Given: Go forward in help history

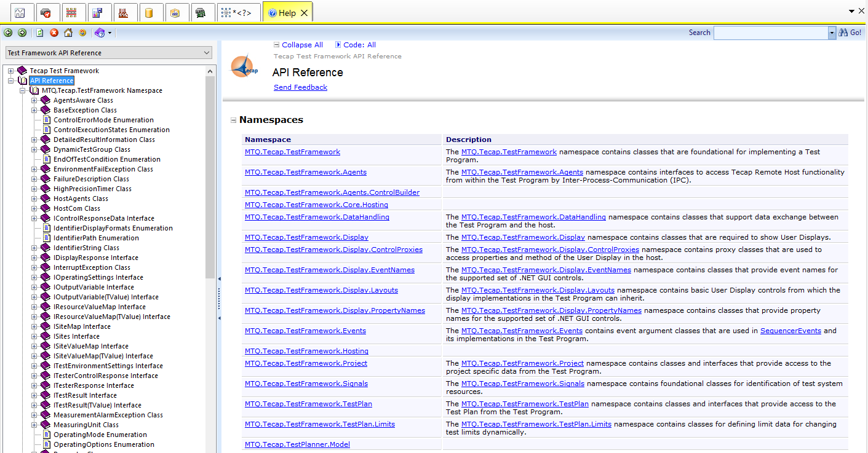Looking at the screenshot, I should (22, 33).
